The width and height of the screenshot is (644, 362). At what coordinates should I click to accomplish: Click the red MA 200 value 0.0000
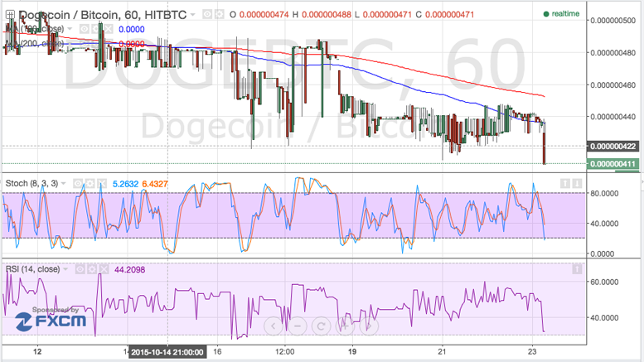coord(132,44)
